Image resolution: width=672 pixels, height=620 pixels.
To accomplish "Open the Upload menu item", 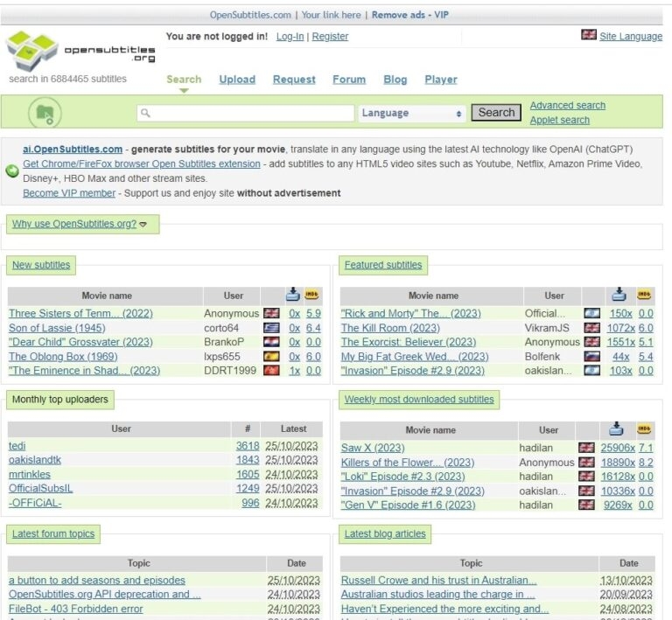I will click(237, 79).
